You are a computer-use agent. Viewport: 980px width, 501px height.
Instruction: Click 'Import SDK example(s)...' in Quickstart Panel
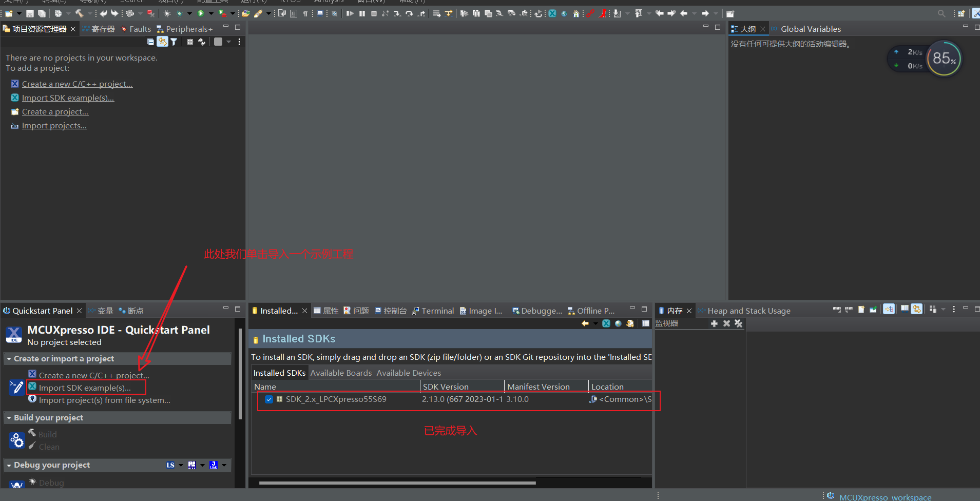tap(85, 388)
